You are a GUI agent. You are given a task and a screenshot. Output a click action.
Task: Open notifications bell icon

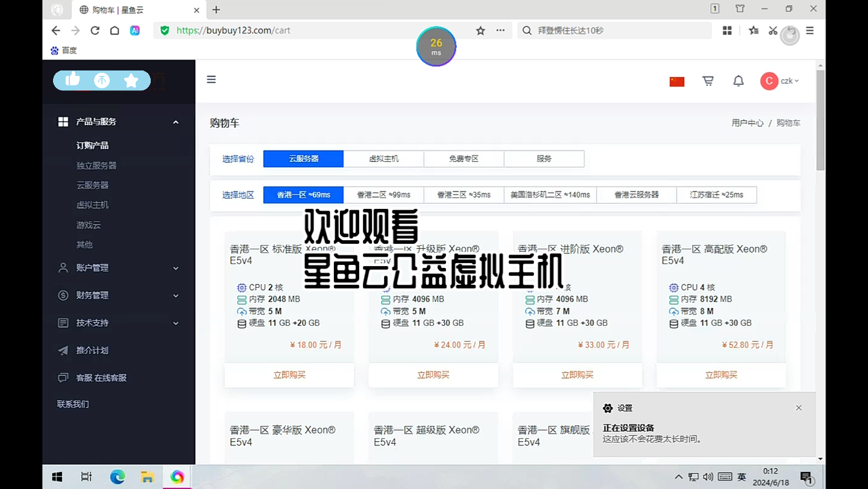click(x=738, y=81)
